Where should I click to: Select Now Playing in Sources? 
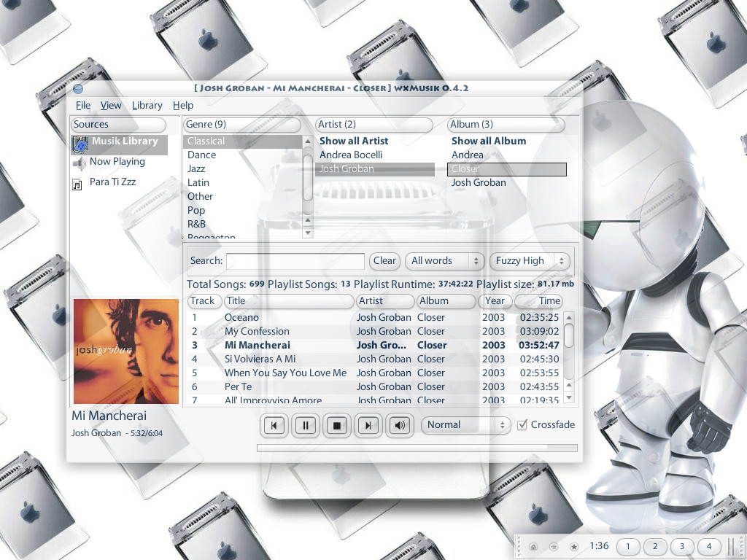117,161
